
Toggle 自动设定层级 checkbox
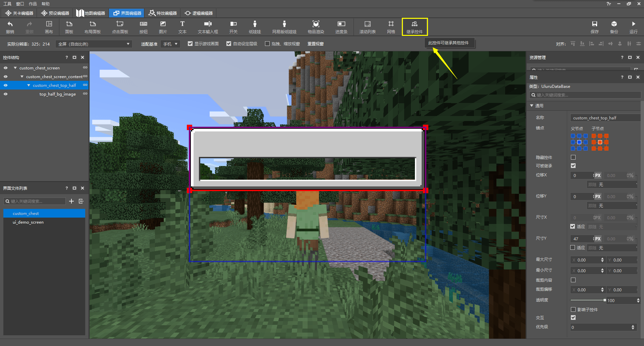[229, 44]
